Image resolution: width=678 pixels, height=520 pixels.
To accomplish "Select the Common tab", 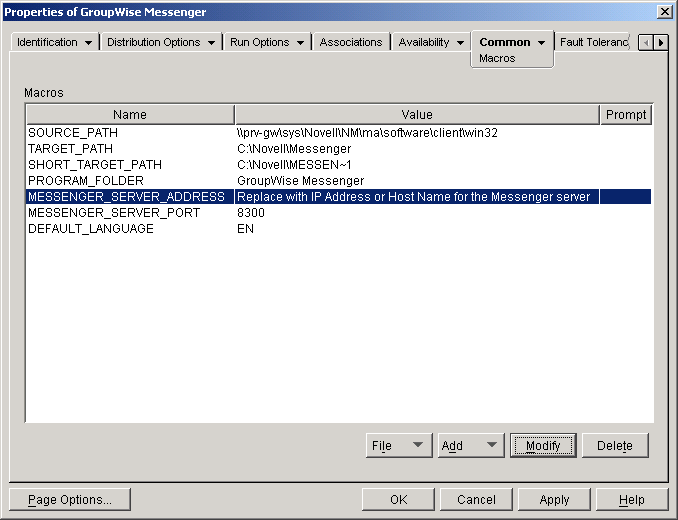I will pyautogui.click(x=505, y=42).
